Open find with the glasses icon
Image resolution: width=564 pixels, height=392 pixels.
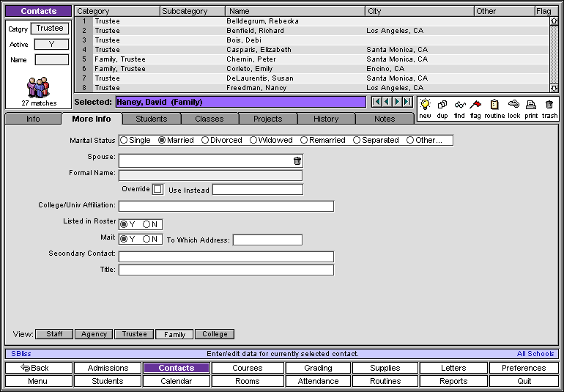pos(460,105)
